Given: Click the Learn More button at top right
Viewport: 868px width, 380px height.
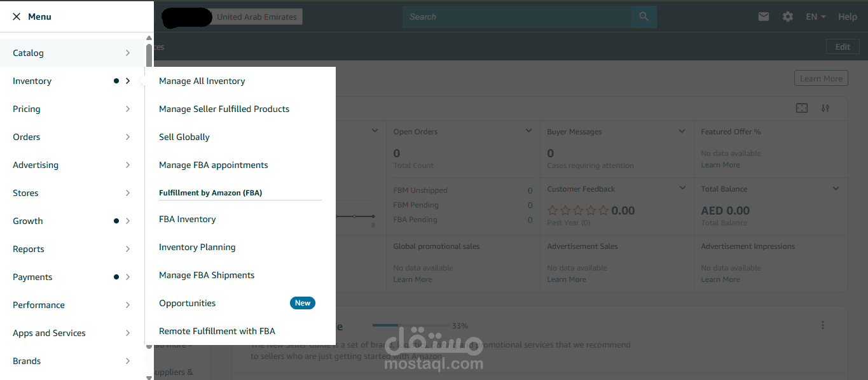Looking at the screenshot, I should (821, 78).
